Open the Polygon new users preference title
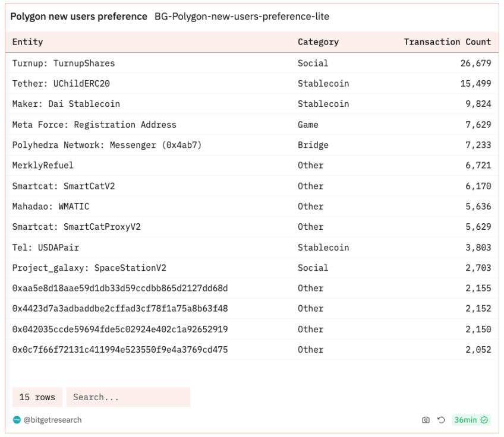The width and height of the screenshot is (504, 437). click(x=78, y=17)
